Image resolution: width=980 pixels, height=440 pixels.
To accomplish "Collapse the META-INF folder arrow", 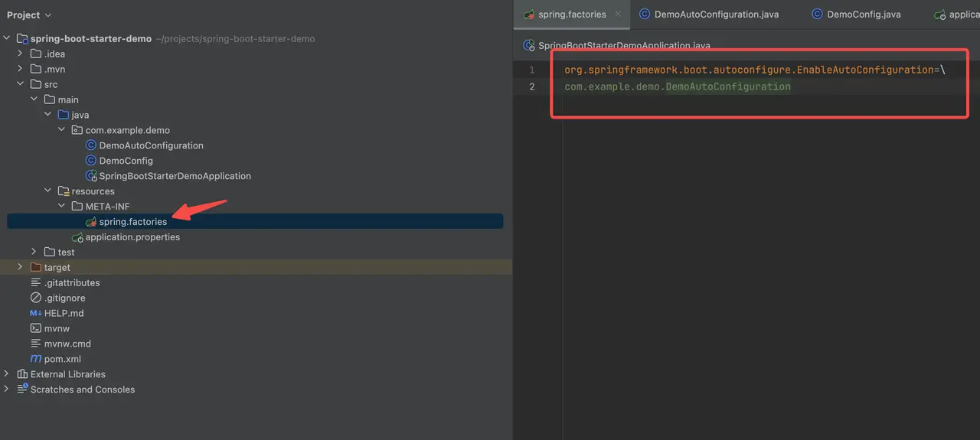I will [x=62, y=207].
